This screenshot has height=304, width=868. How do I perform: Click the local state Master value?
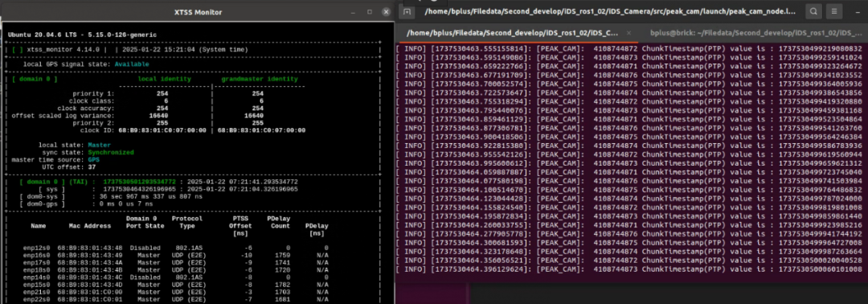click(99, 145)
